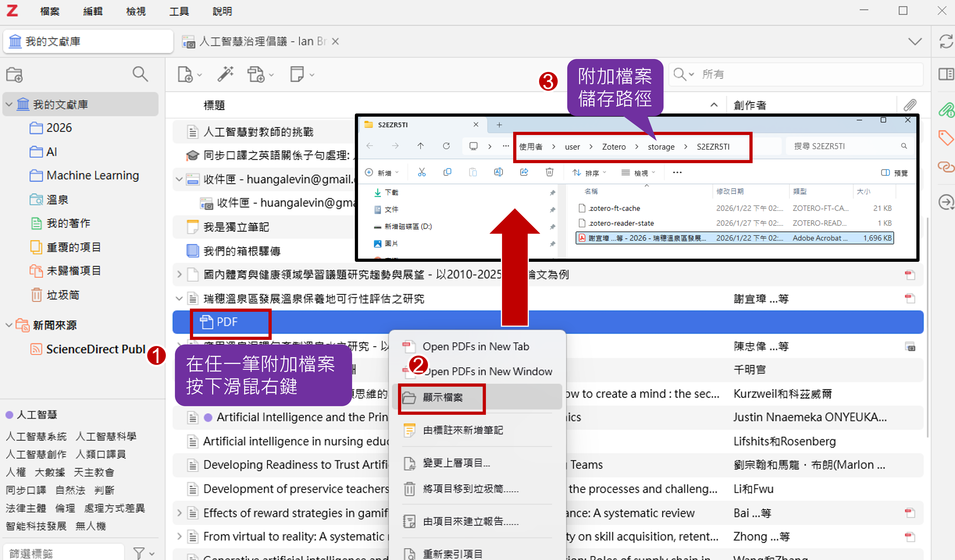Toggle the 倫理 tag filter
This screenshot has height=560, width=955.
(x=65, y=508)
